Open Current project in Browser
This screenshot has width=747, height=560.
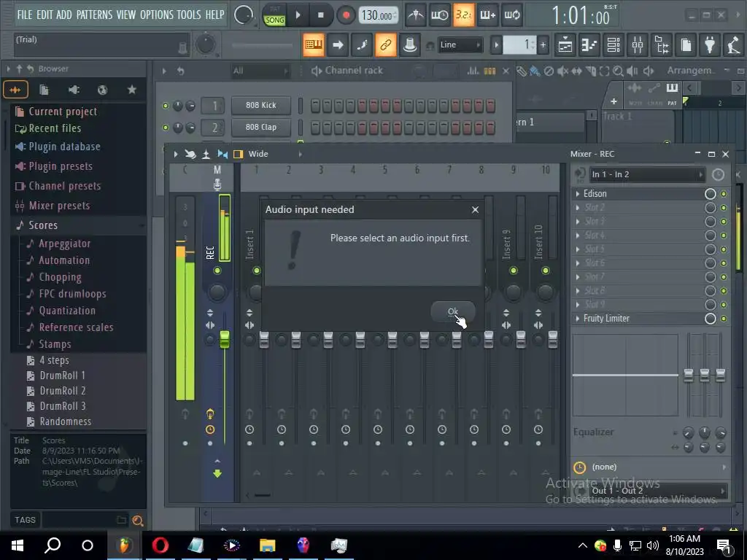click(63, 112)
